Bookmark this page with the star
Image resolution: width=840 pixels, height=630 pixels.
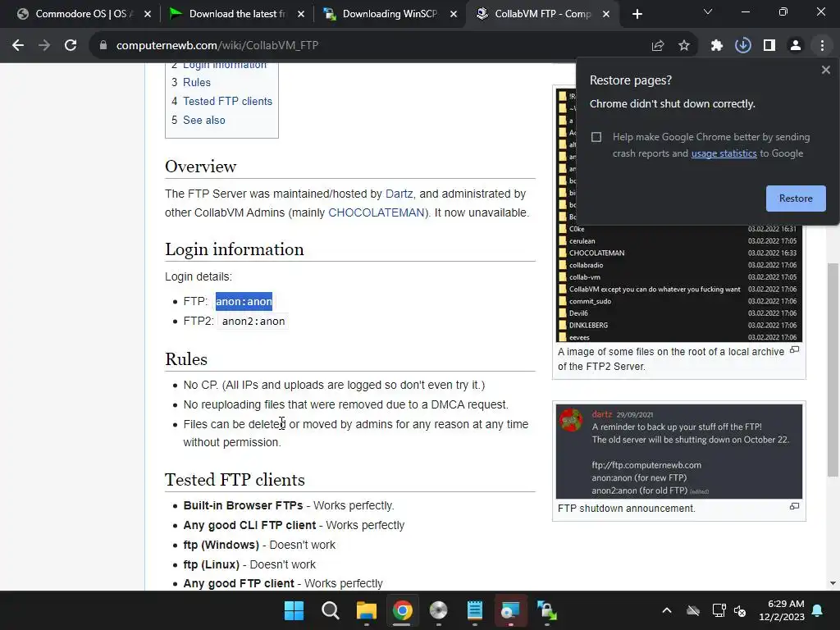pos(684,46)
